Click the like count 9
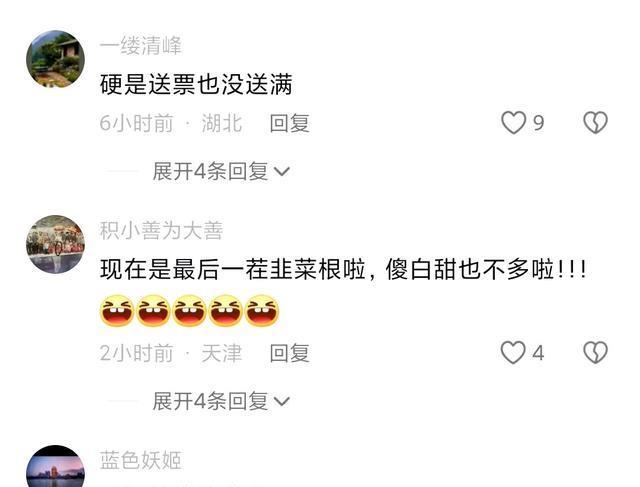This screenshot has width=640, height=487. coord(539,123)
